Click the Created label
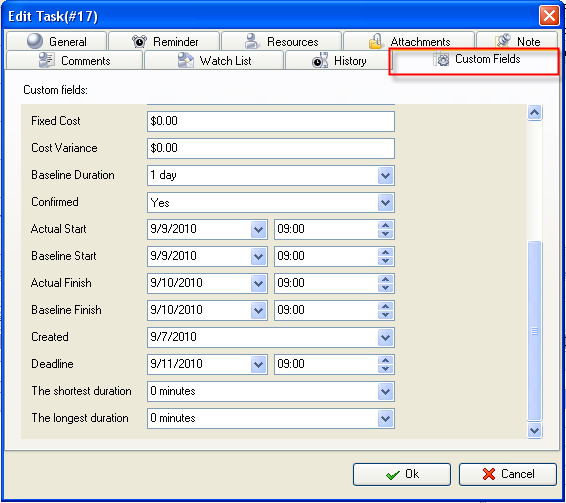Image resolution: width=566 pixels, height=503 pixels. tap(50, 337)
